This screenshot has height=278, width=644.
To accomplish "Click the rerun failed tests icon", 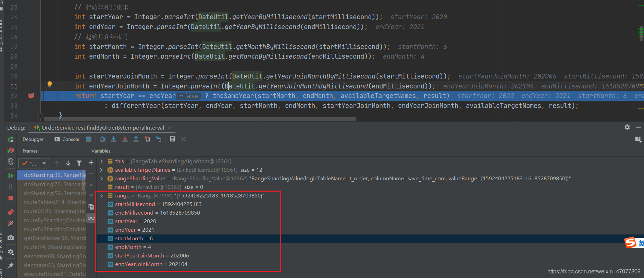I will [x=11, y=150].
